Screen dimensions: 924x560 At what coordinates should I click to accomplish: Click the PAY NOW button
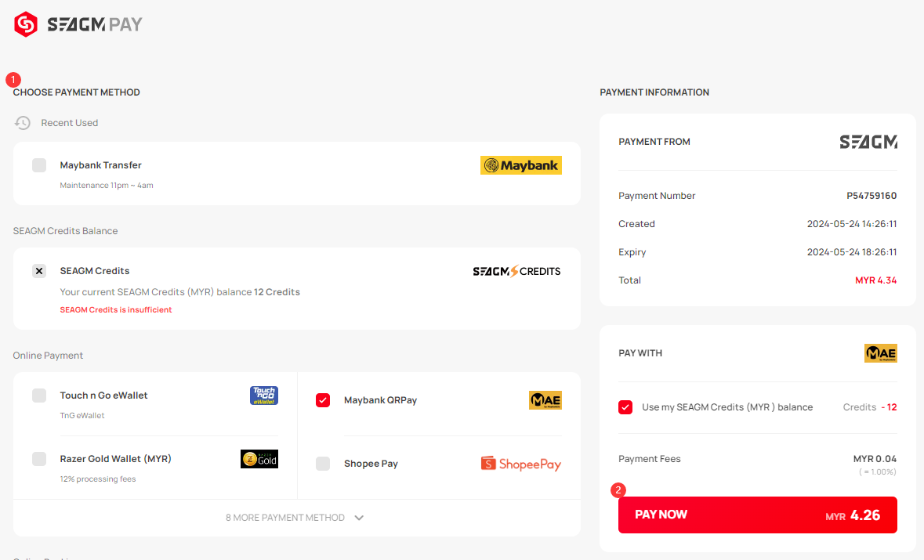(757, 515)
